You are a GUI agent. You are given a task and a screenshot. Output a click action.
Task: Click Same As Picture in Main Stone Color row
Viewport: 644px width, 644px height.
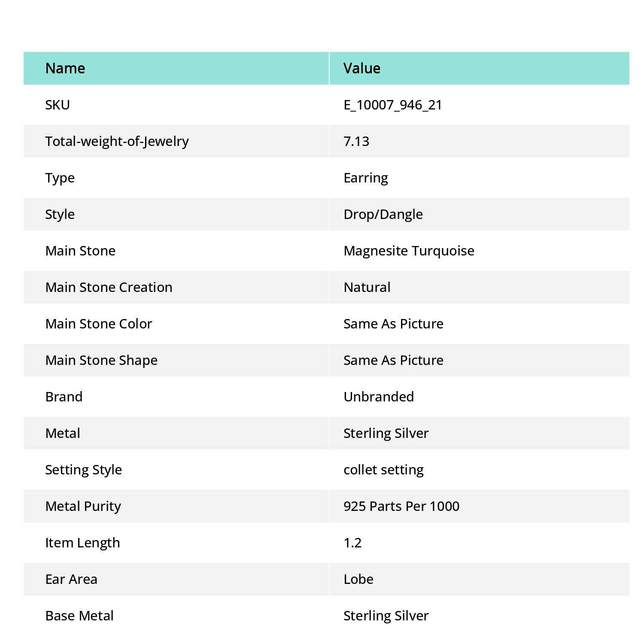click(x=393, y=324)
